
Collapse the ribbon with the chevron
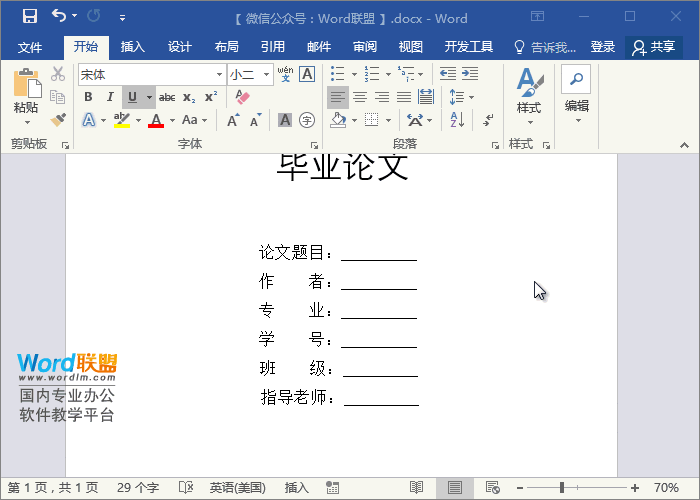684,145
